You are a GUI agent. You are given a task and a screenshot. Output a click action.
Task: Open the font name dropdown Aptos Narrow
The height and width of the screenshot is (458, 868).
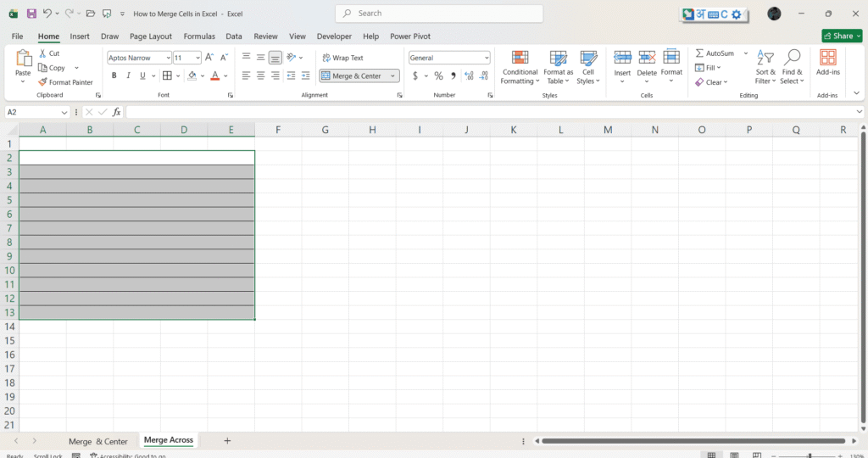click(169, 58)
